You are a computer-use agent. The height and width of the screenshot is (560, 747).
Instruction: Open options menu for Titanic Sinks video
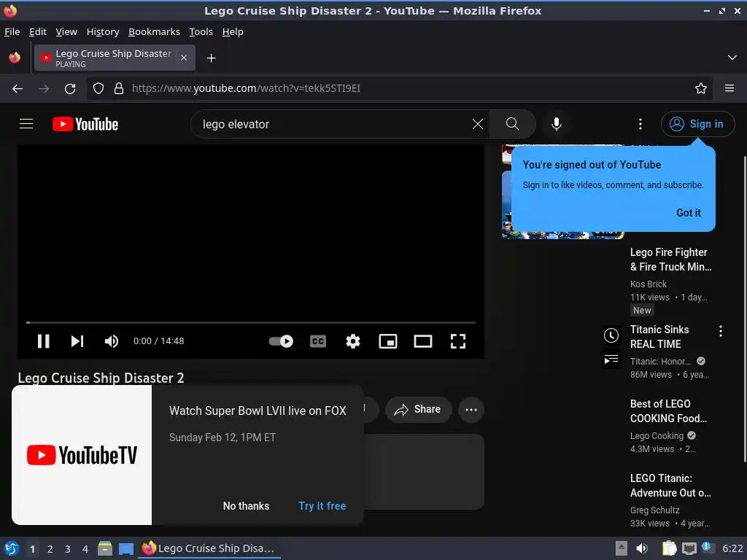[720, 331]
